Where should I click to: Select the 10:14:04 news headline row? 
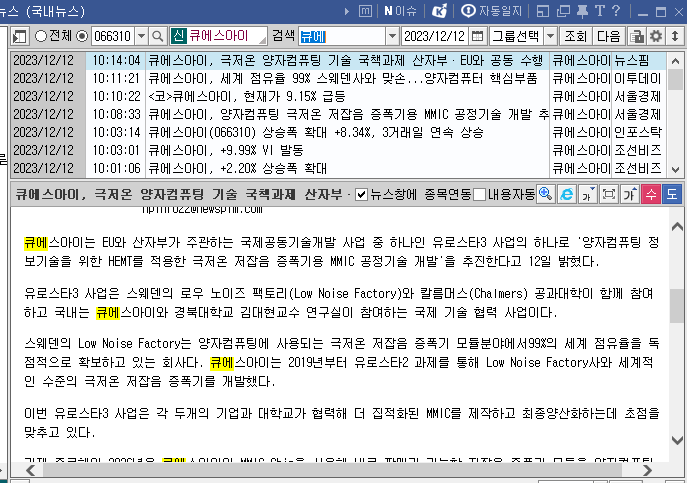point(339,60)
